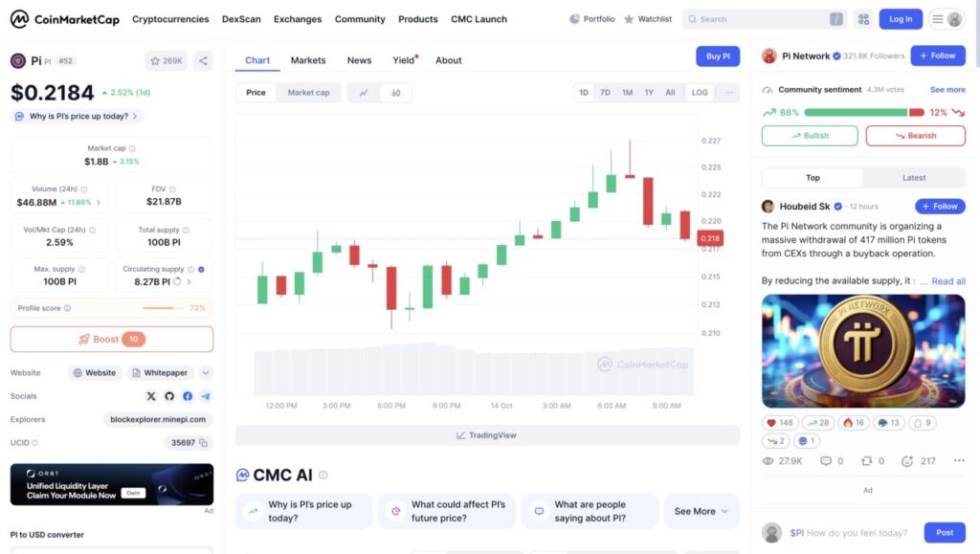Click the QR/app download icon near Log In
Viewport: 980px width, 554px height.
863,19
